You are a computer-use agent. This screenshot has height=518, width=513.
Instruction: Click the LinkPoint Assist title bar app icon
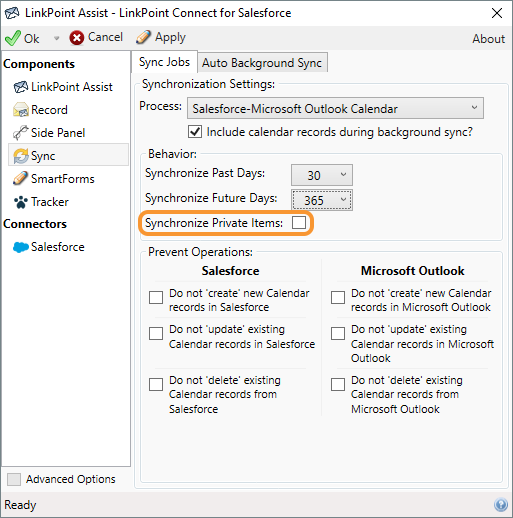click(12, 13)
